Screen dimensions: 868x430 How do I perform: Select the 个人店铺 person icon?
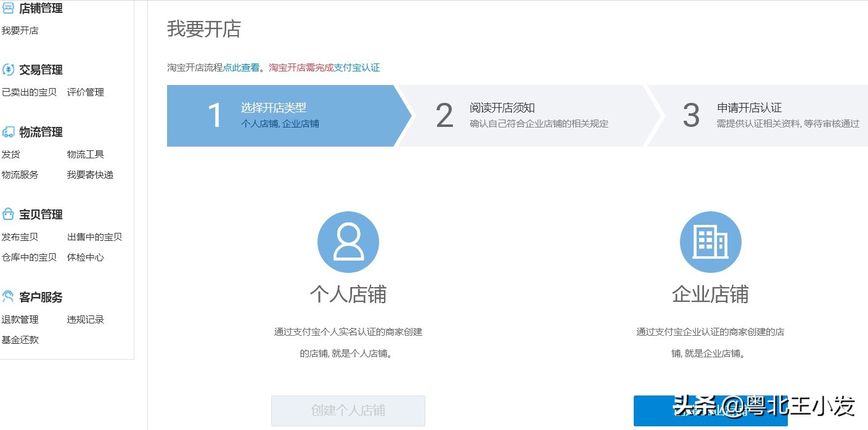point(348,241)
